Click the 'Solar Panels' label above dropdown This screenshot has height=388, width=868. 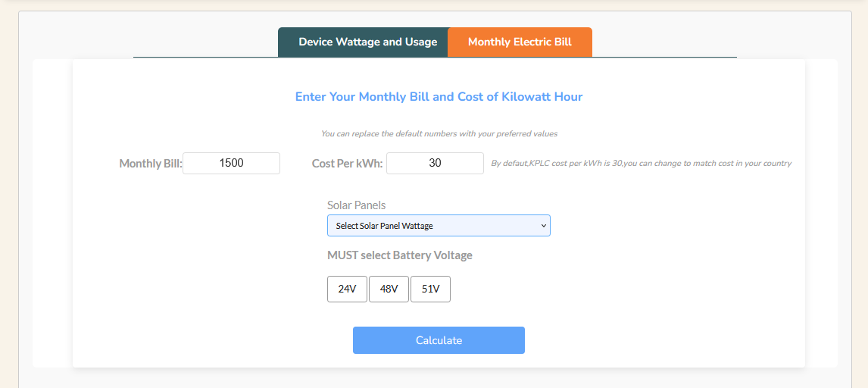(357, 205)
